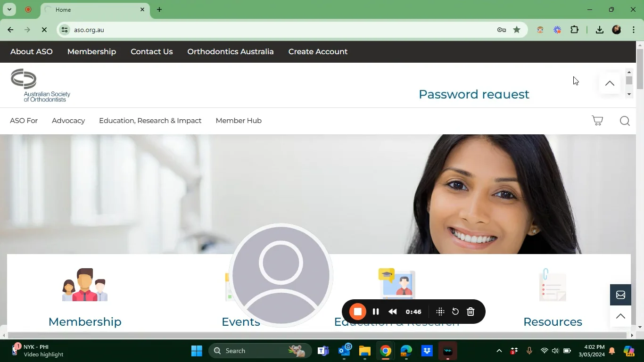Open Microsoft Teams from taskbar
Image resolution: width=644 pixels, height=362 pixels.
point(323,351)
